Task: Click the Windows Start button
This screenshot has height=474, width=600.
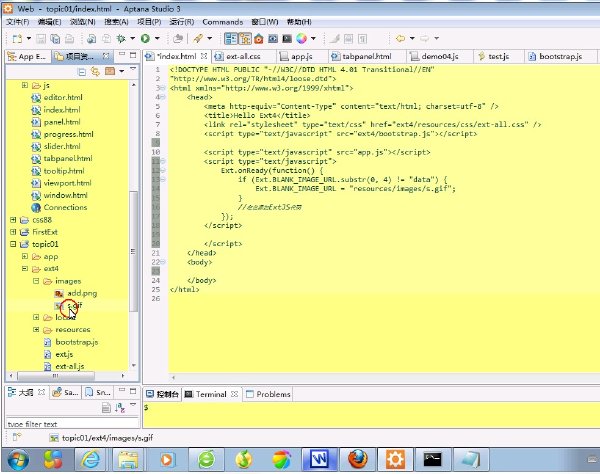Action: pyautogui.click(x=18, y=459)
